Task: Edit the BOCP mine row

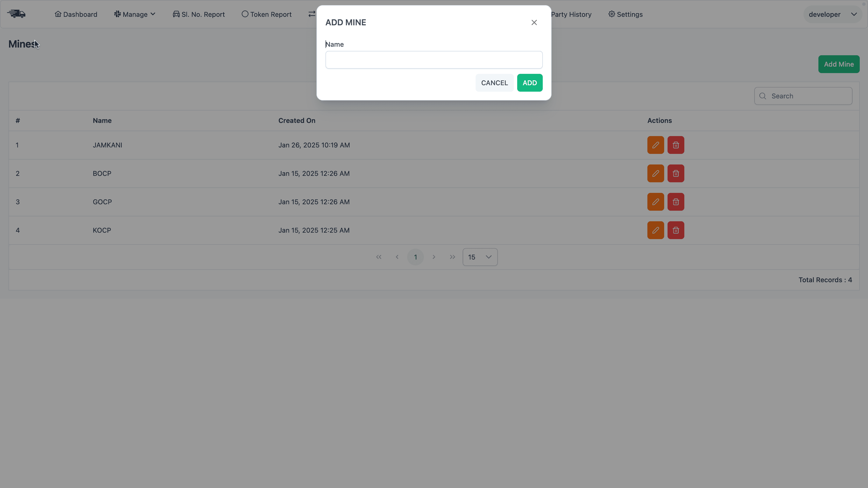Action: (x=655, y=174)
